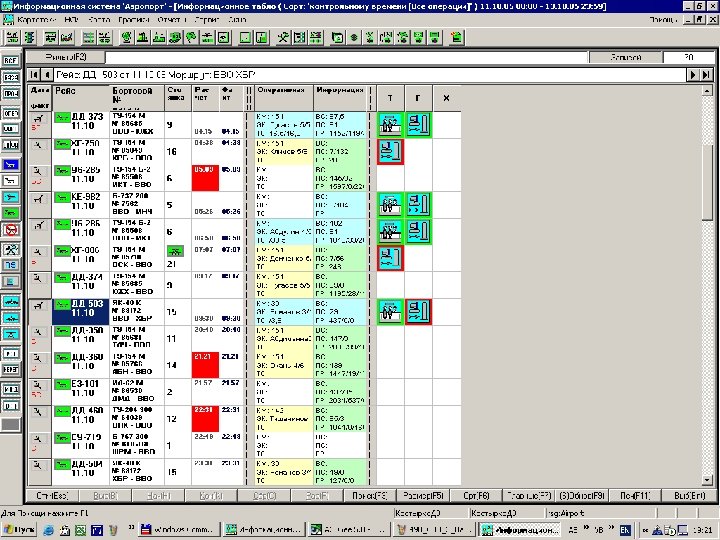Click the ВСЕ button in left sidebar
Viewport: 720px width, 540px height.
tap(11, 60)
